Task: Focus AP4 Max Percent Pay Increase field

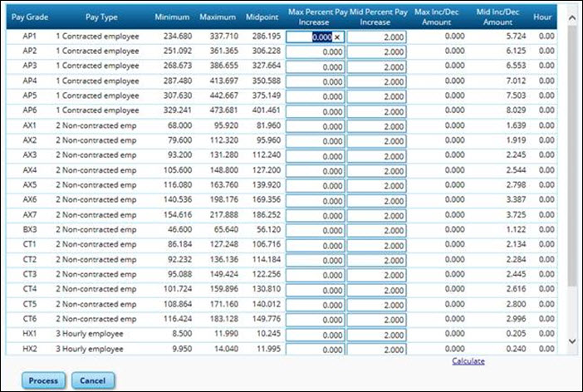Action: tap(316, 82)
